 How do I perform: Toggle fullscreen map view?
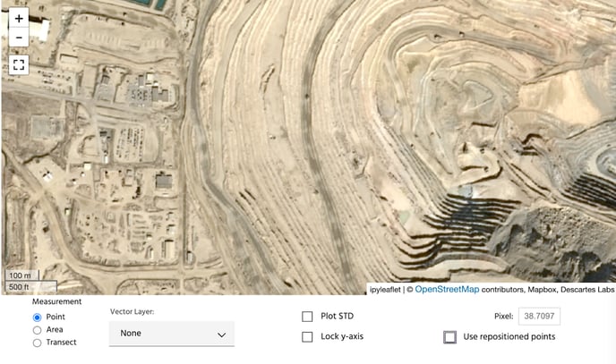19,64
